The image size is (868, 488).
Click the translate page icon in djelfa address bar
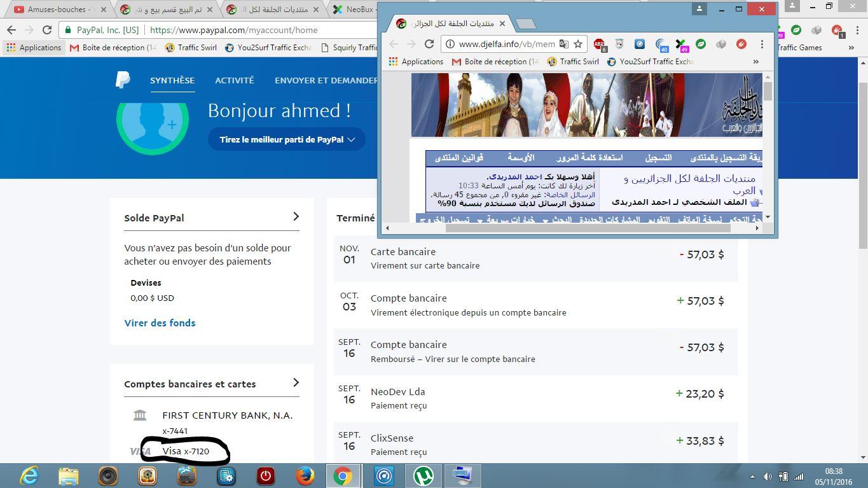(x=564, y=44)
